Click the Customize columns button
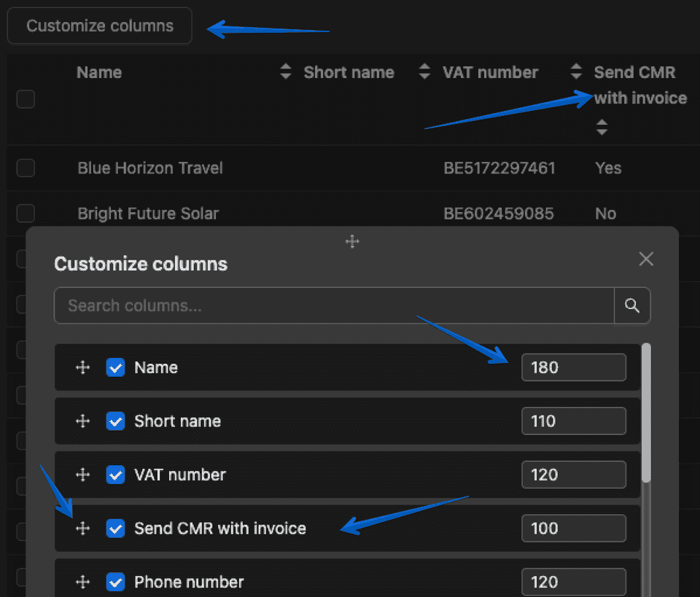The width and height of the screenshot is (700, 597). [100, 26]
